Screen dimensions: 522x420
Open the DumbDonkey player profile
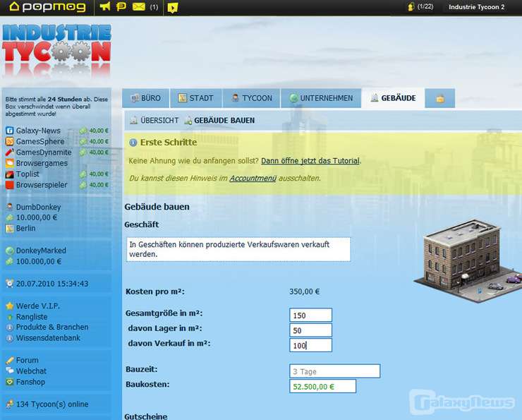coord(38,207)
